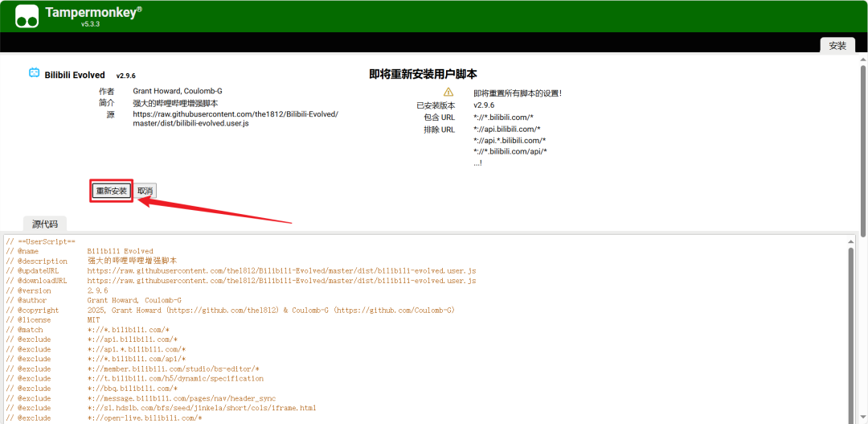Image resolution: width=868 pixels, height=424 pixels.
Task: Click exclude URL *://*.bilibili.com/api/*
Action: coord(510,151)
